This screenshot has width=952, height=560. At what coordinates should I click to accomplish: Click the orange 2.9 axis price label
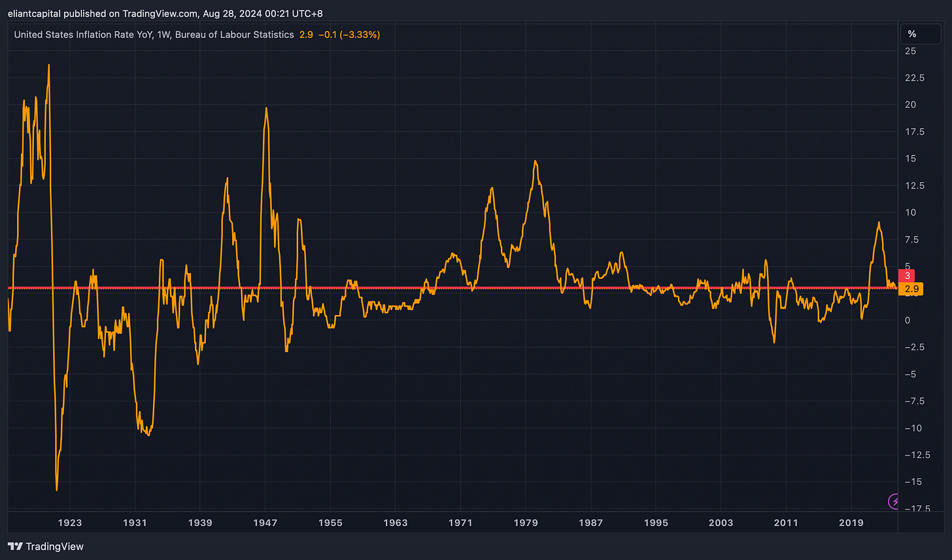(911, 289)
